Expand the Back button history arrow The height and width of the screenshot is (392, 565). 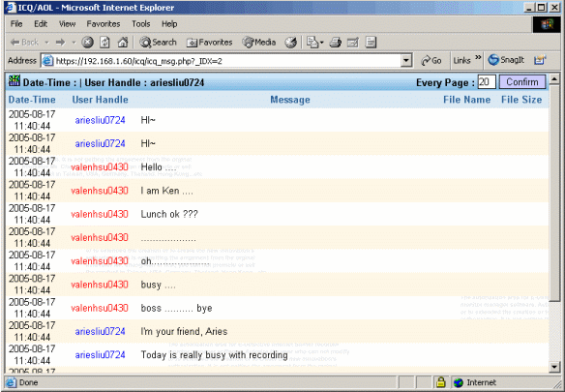tap(46, 43)
